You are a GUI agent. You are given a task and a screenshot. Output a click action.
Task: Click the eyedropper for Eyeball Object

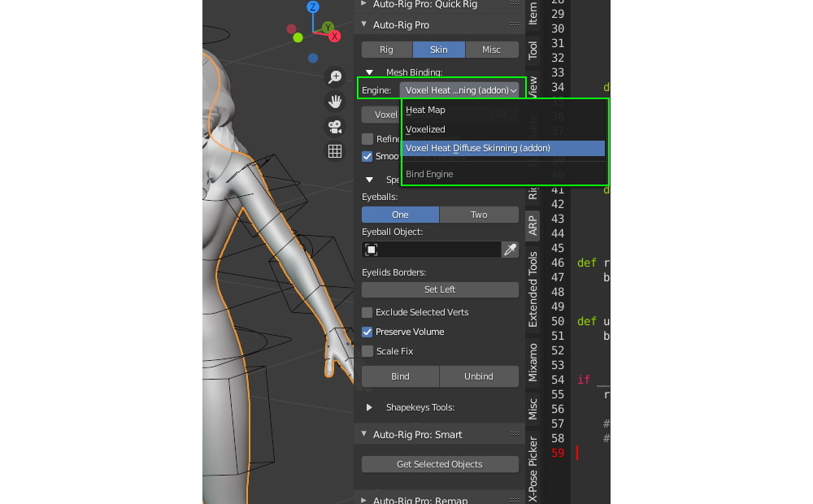coord(511,250)
